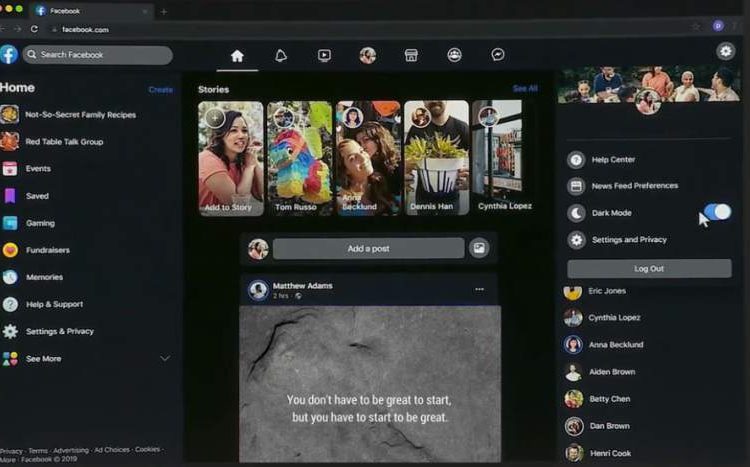Viewport: 750px width, 467px height.
Task: Click the Create link beside Home
Action: (160, 90)
